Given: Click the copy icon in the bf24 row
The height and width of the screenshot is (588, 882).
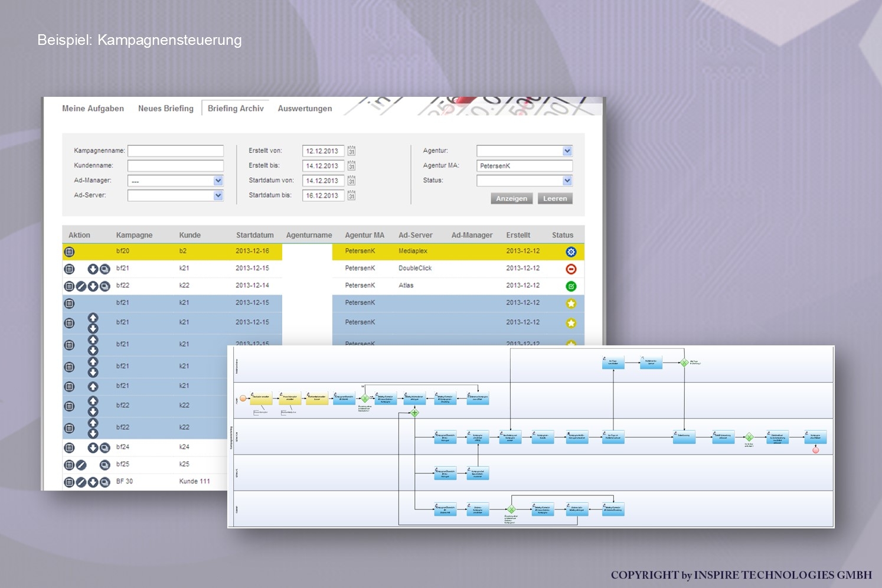Looking at the screenshot, I should [x=104, y=447].
